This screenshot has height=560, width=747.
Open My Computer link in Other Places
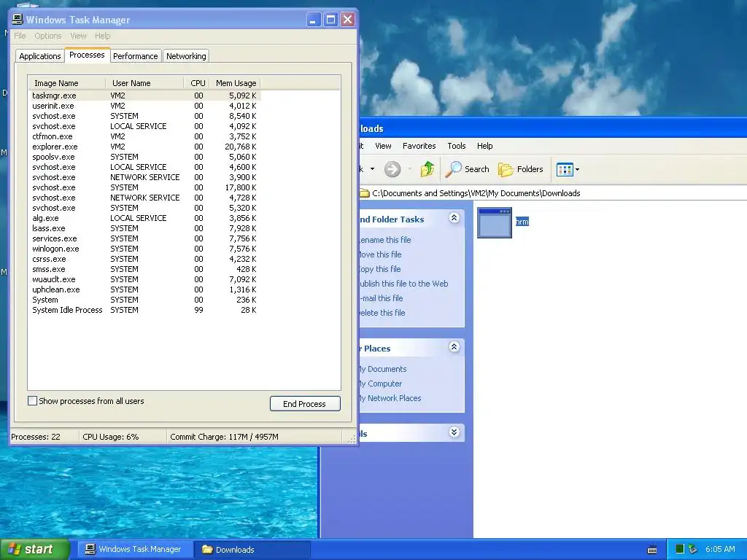click(381, 384)
